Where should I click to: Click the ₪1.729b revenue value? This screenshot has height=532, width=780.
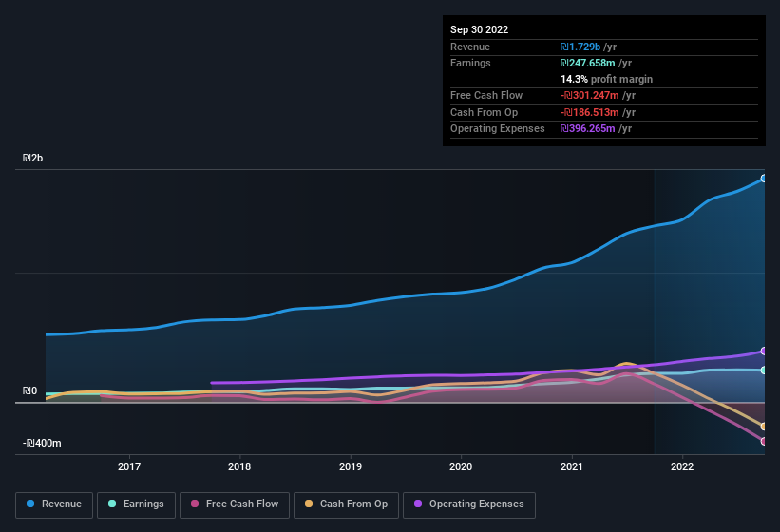click(x=580, y=47)
